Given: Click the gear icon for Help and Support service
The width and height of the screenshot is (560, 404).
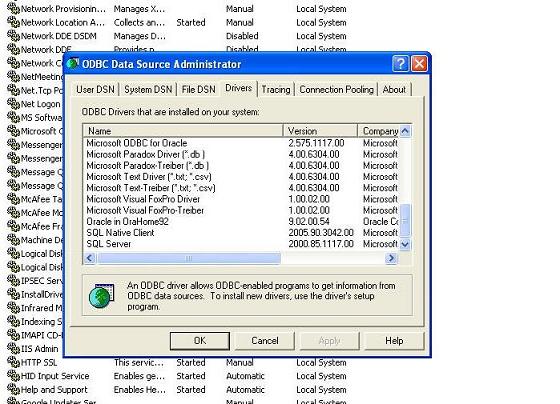Looking at the screenshot, I should coord(13,389).
